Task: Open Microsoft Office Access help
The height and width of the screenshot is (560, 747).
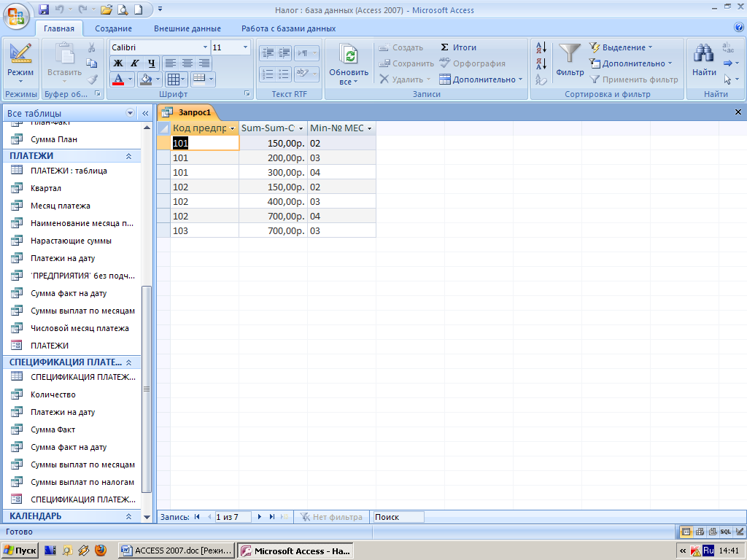Action: [x=739, y=28]
